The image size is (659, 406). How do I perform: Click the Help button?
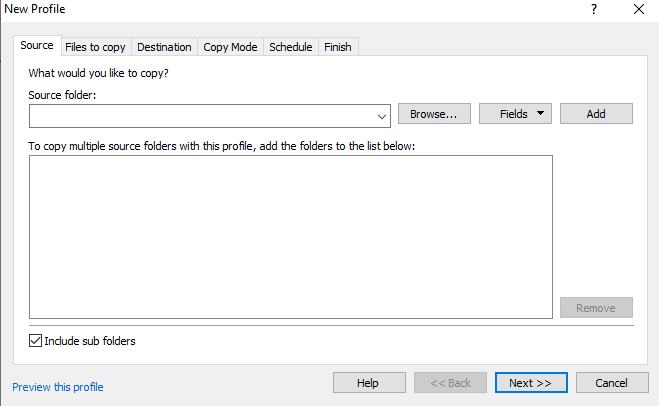368,383
